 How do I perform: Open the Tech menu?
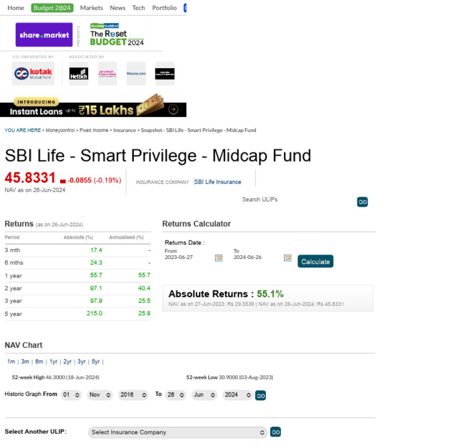[x=138, y=8]
